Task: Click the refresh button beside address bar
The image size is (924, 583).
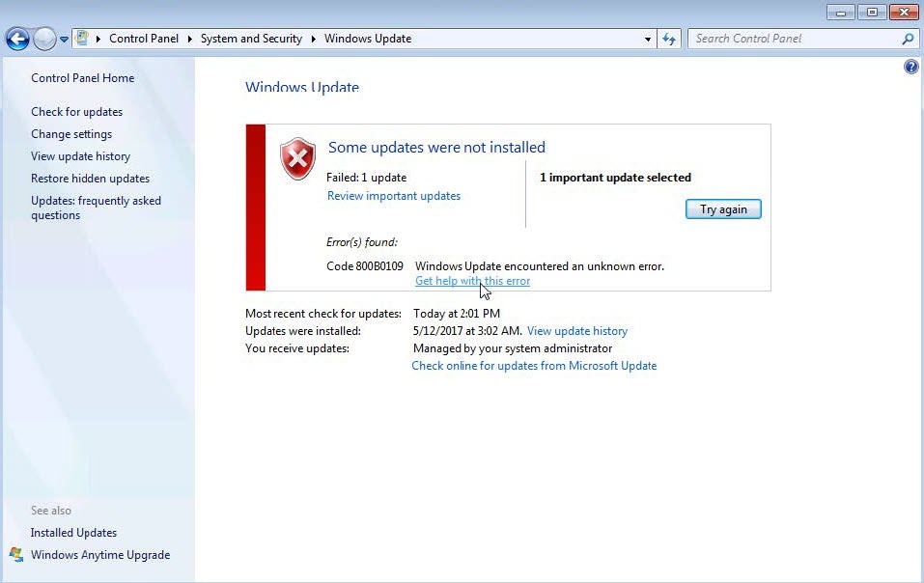Action: [669, 39]
